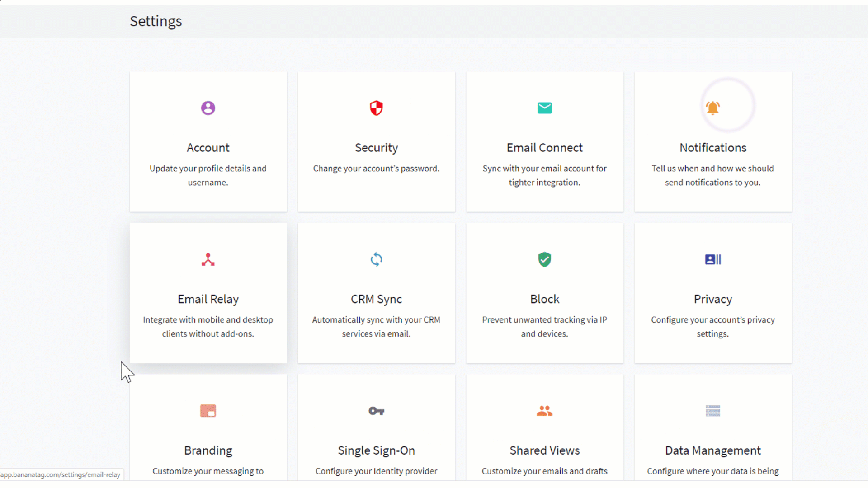The image size is (868, 488).
Task: Click 'Update your profile details and username.' text
Action: pyautogui.click(x=208, y=175)
